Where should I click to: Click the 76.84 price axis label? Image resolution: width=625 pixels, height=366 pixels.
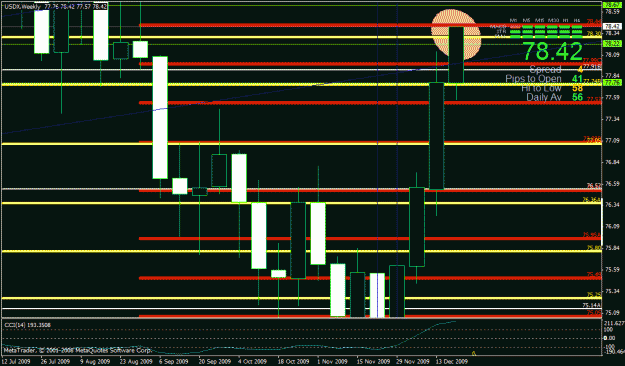coord(612,162)
